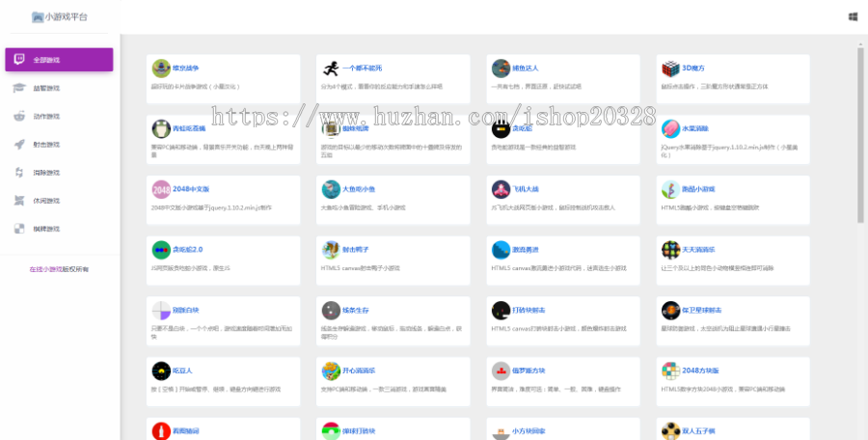Click the 俄罗斯方块 grey tetris icon
Screen dimensions: 868x440
501,371
